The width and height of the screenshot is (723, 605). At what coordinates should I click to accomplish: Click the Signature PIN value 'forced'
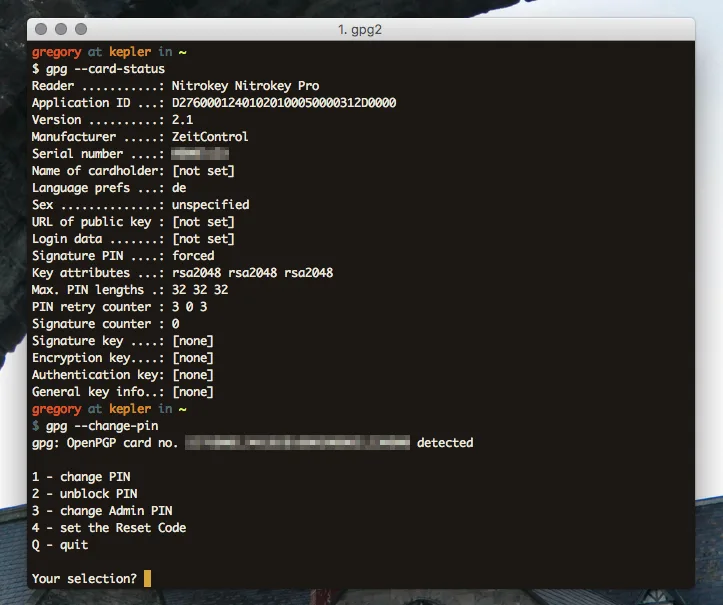coord(193,256)
